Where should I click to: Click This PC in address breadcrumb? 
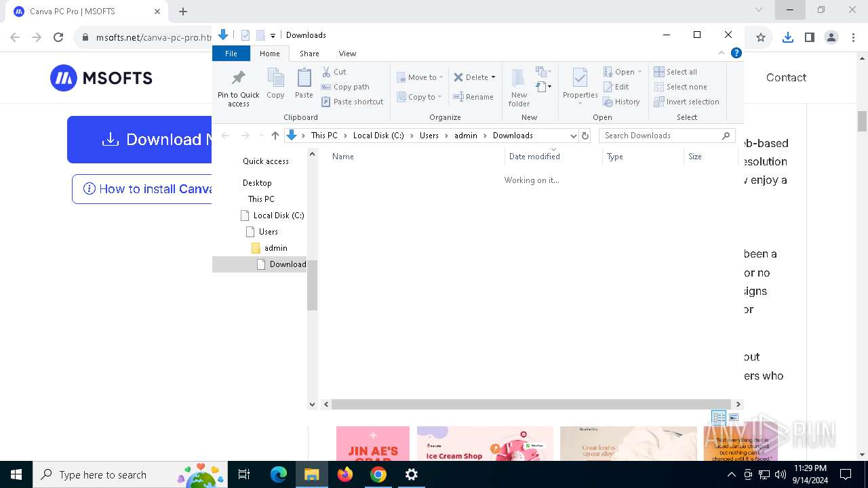pyautogui.click(x=324, y=136)
